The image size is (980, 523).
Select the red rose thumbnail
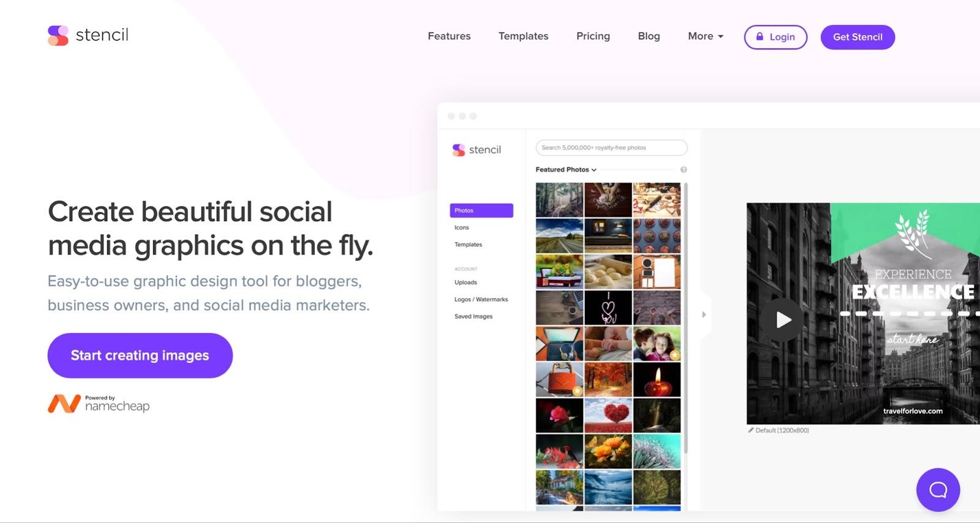[x=559, y=415]
